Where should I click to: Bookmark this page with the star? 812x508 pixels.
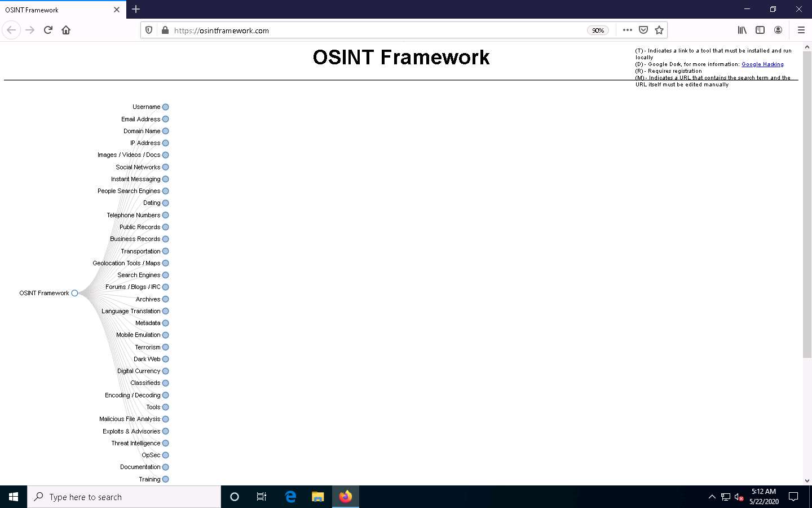tap(659, 30)
